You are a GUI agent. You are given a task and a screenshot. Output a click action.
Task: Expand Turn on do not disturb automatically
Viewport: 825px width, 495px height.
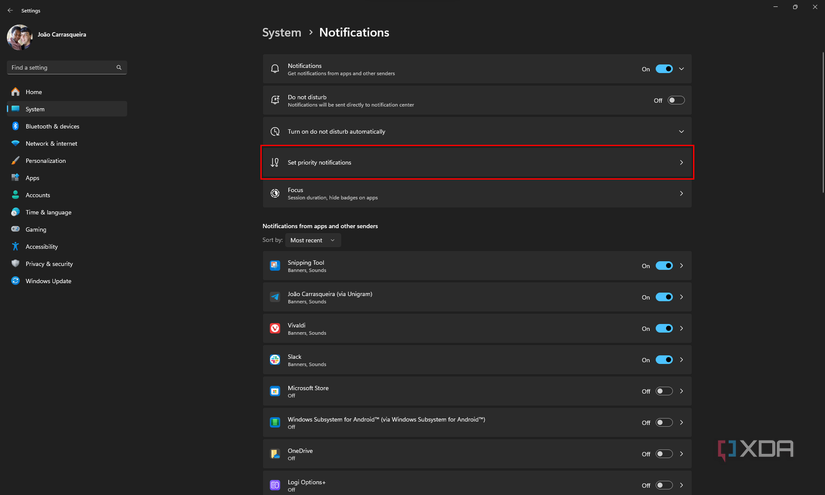681,131
